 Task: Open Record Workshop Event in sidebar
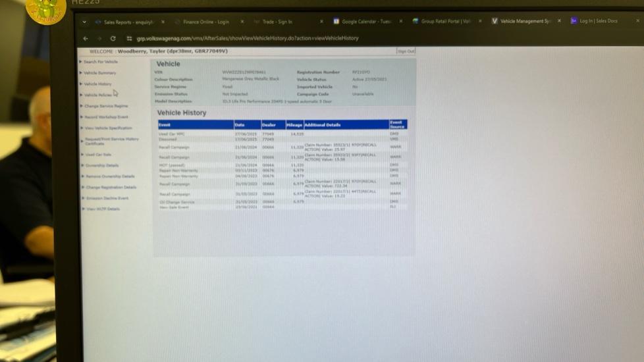point(107,117)
